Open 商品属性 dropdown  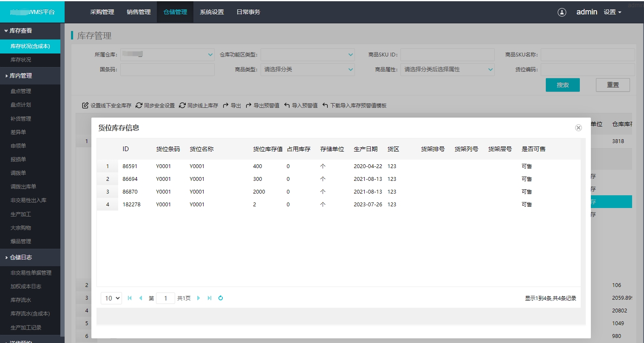(447, 70)
